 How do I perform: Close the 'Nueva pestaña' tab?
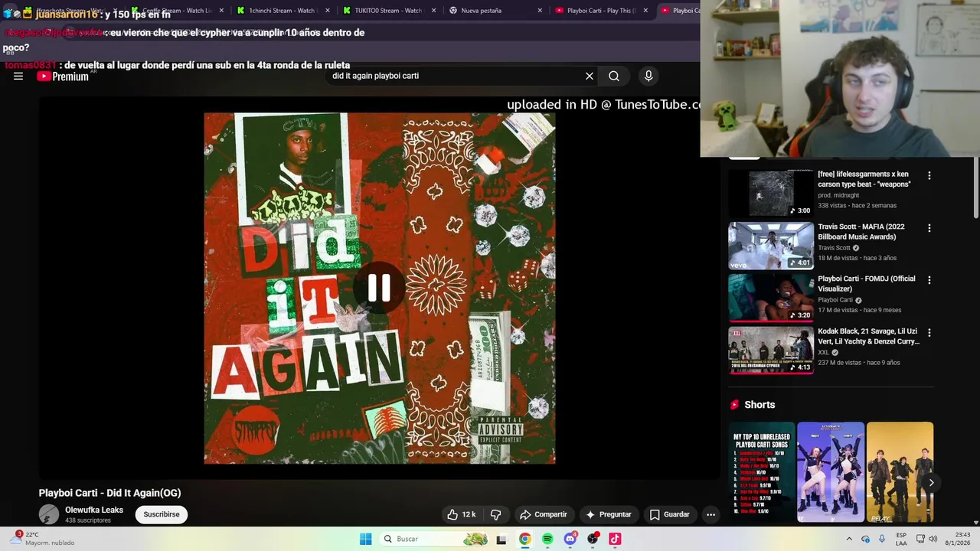click(540, 11)
